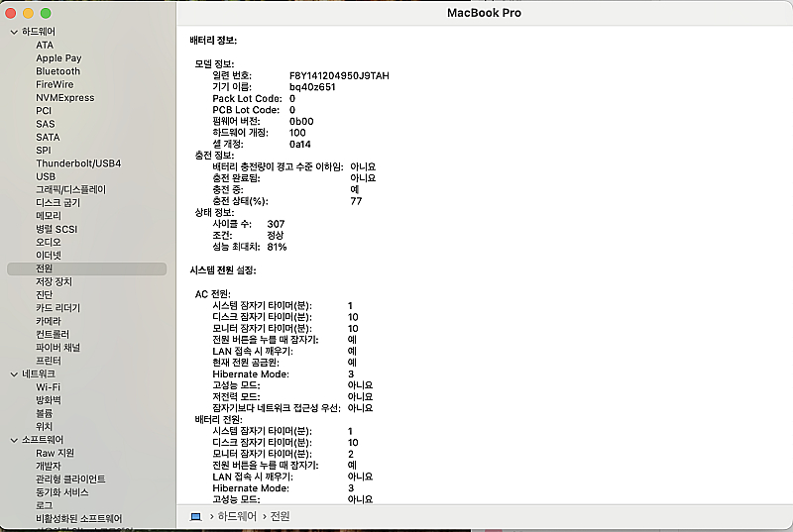This screenshot has height=532, width=793.
Task: Select 카메라 in the sidebar
Action: coord(48,321)
